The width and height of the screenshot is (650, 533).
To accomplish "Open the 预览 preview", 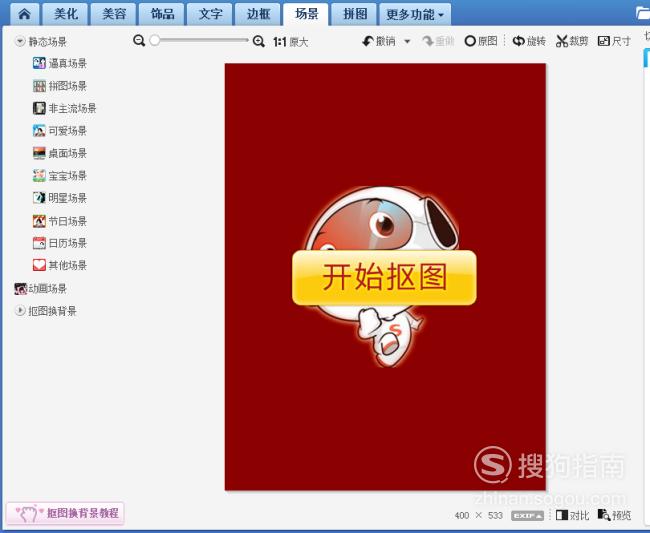I will pyautogui.click(x=614, y=515).
